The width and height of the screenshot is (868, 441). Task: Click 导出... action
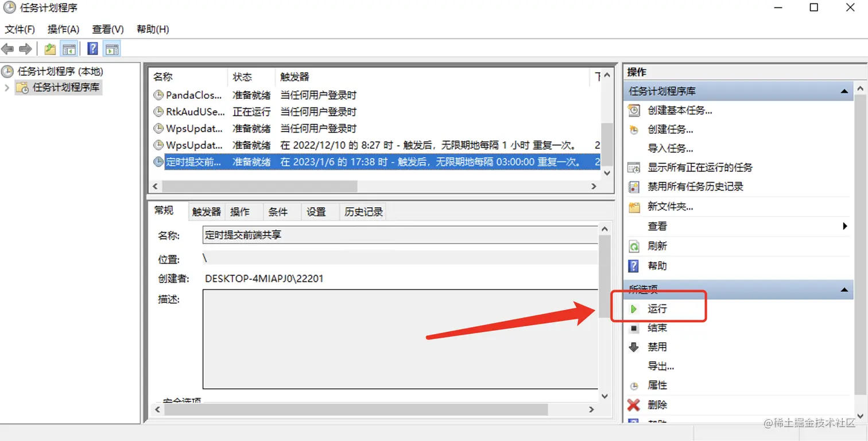[x=661, y=366]
